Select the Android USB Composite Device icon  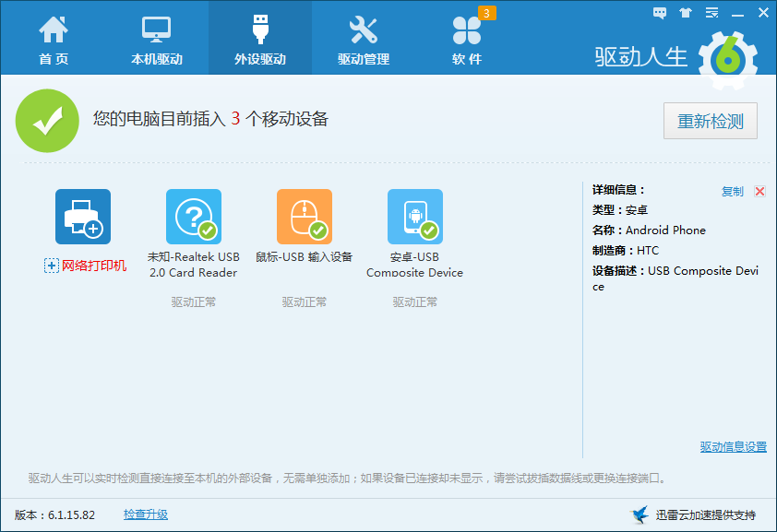pos(414,217)
